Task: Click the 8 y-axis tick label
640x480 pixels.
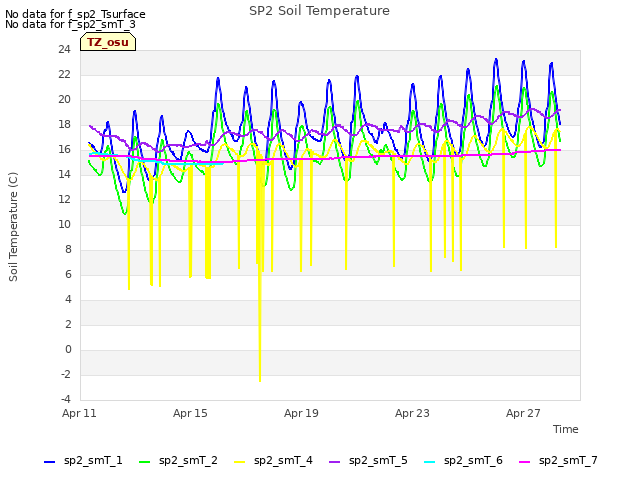Action: point(68,249)
